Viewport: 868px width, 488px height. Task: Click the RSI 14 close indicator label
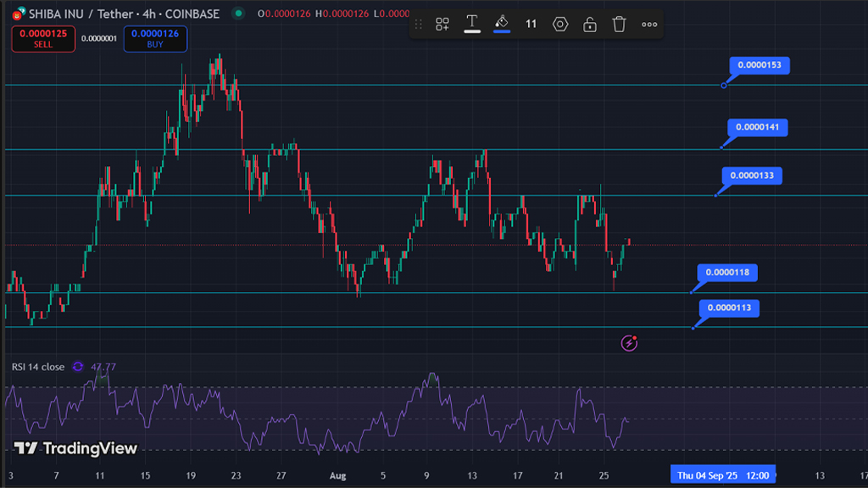(x=38, y=367)
